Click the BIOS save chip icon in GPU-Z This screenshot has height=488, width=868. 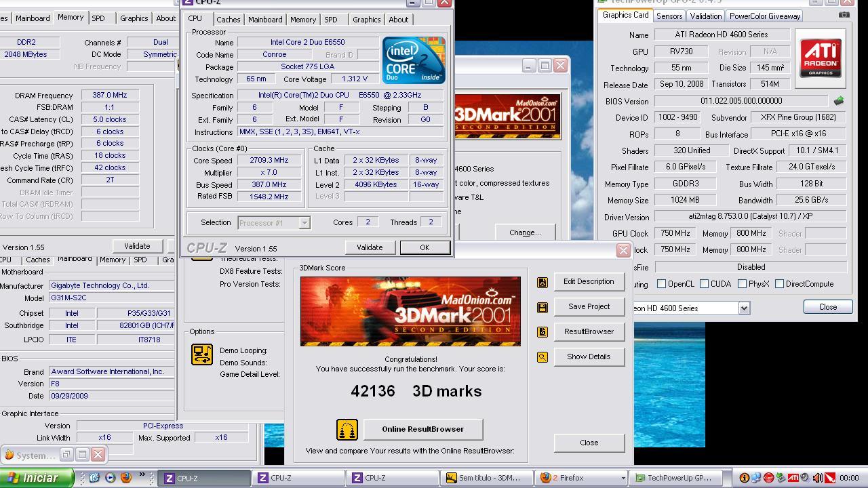pyautogui.click(x=839, y=101)
